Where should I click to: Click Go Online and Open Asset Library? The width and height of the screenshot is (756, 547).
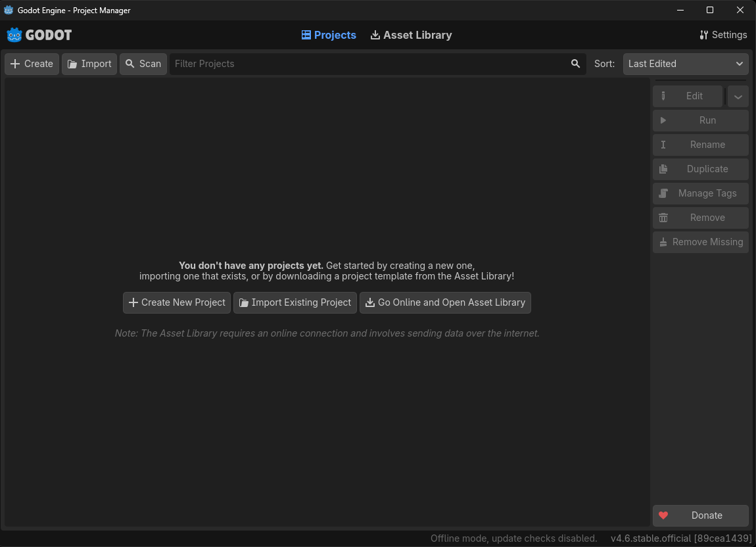[x=445, y=302]
